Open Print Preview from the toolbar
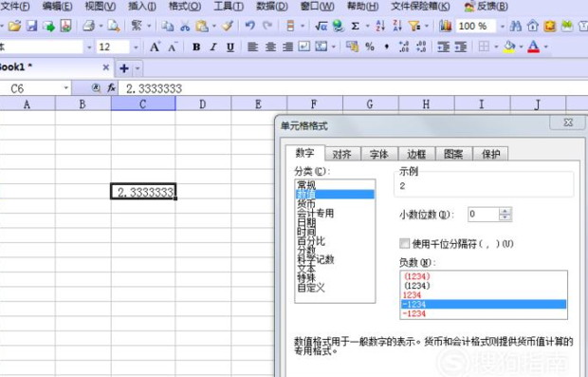Viewport: 588px width, 377px height. tap(113, 26)
